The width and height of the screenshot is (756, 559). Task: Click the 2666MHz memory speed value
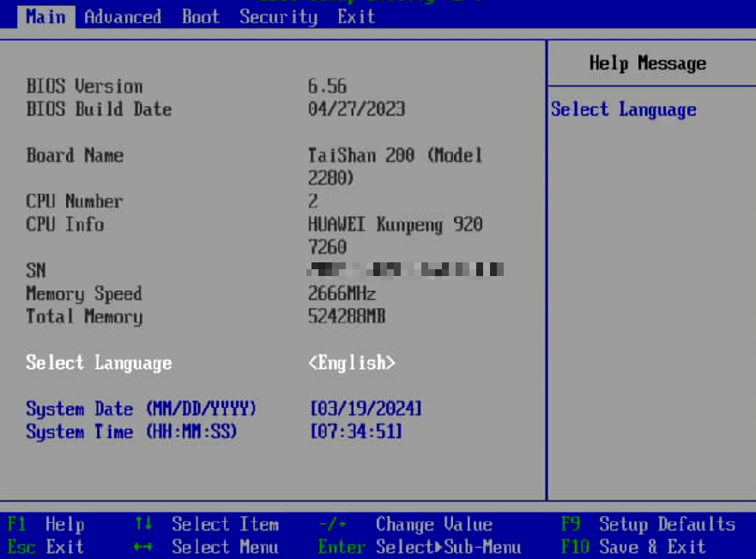click(x=342, y=293)
